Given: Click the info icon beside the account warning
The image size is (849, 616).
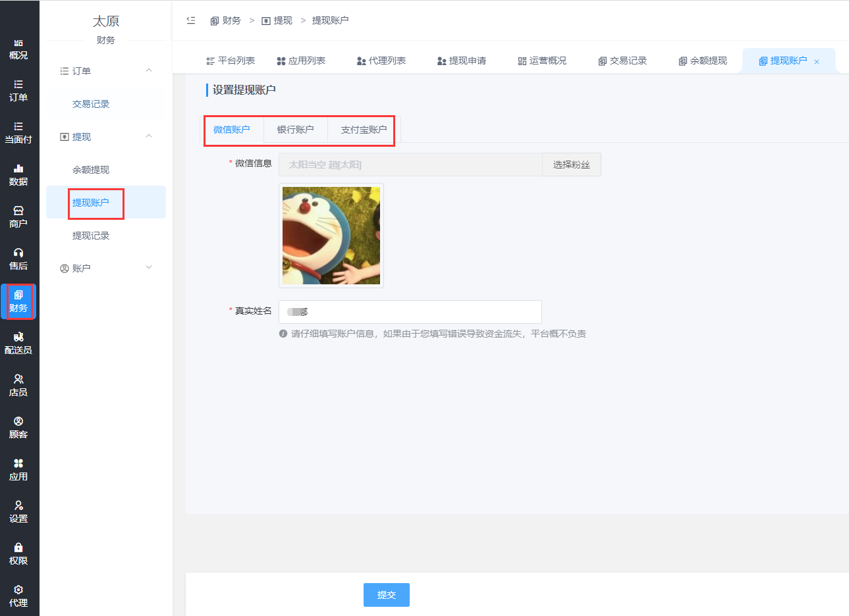Looking at the screenshot, I should point(283,334).
